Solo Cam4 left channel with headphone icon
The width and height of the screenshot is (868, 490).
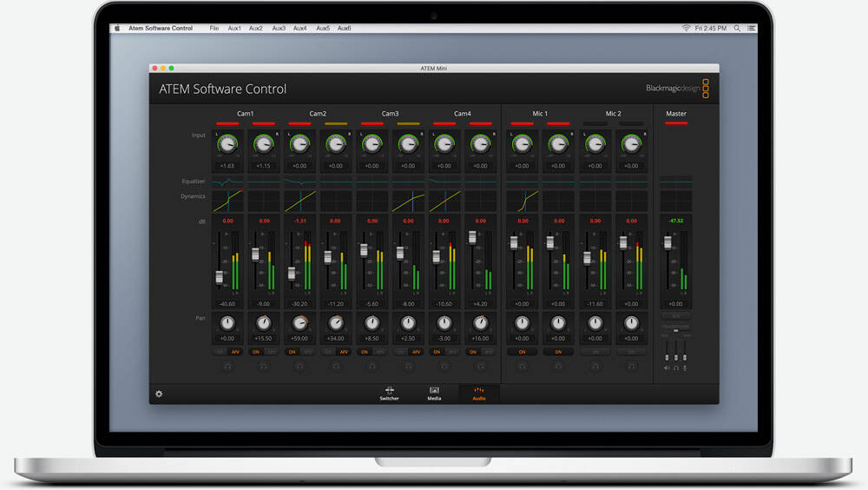point(444,366)
